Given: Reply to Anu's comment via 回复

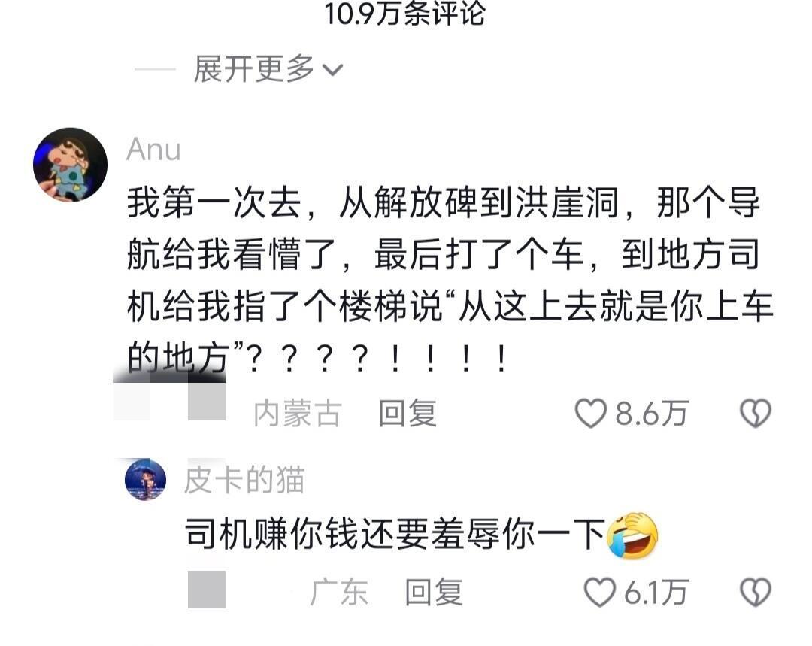Looking at the screenshot, I should (x=407, y=414).
